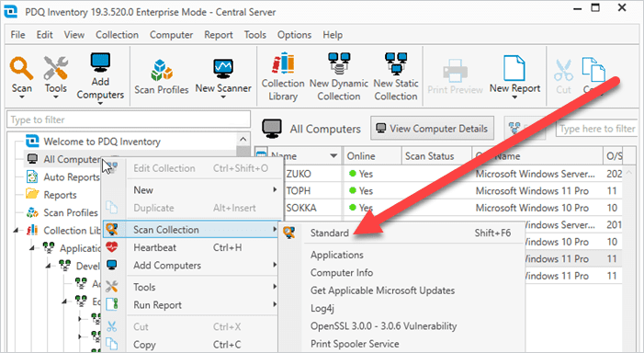Select Welcome to PDQ Inventory tree item
The height and width of the screenshot is (353, 644).
(102, 142)
